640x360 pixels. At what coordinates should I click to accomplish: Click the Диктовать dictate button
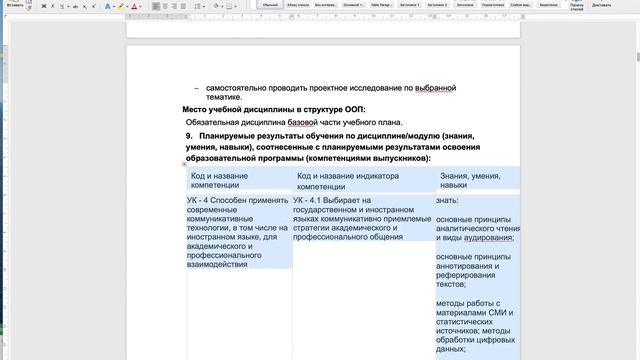(x=602, y=4)
